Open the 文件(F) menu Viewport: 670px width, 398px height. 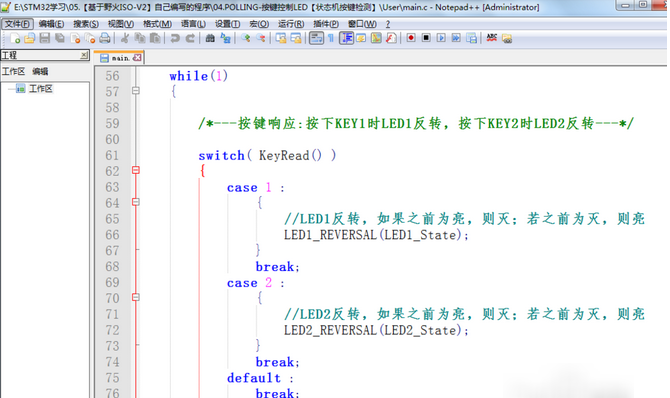[x=17, y=24]
